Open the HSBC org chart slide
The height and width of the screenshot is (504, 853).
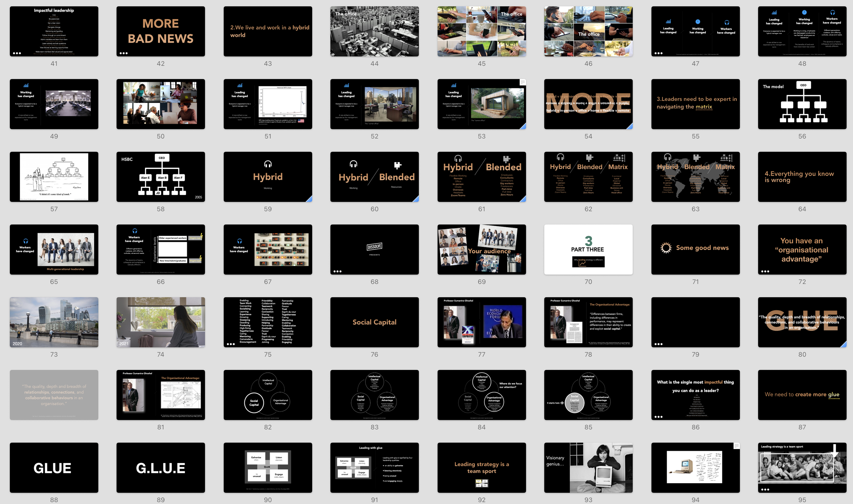click(160, 177)
